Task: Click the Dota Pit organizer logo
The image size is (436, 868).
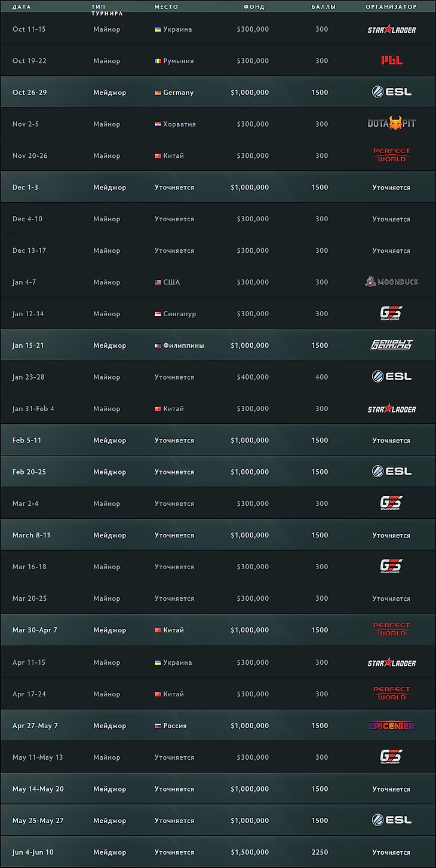Action: 391,124
